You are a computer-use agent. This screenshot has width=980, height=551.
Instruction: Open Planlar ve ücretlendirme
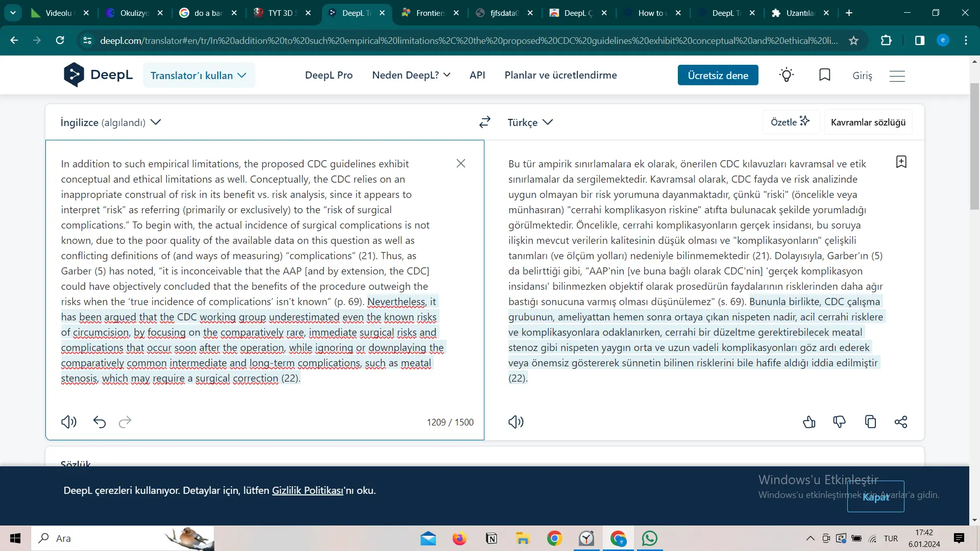point(560,75)
